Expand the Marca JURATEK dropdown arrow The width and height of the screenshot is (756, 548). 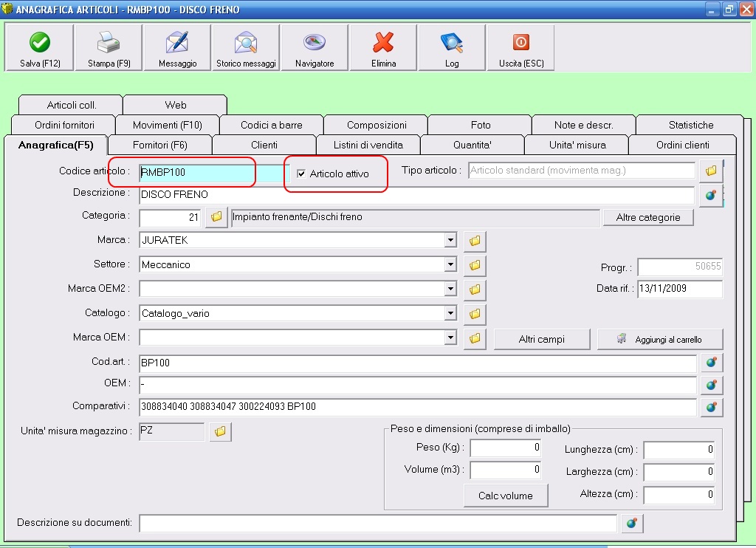pos(450,240)
